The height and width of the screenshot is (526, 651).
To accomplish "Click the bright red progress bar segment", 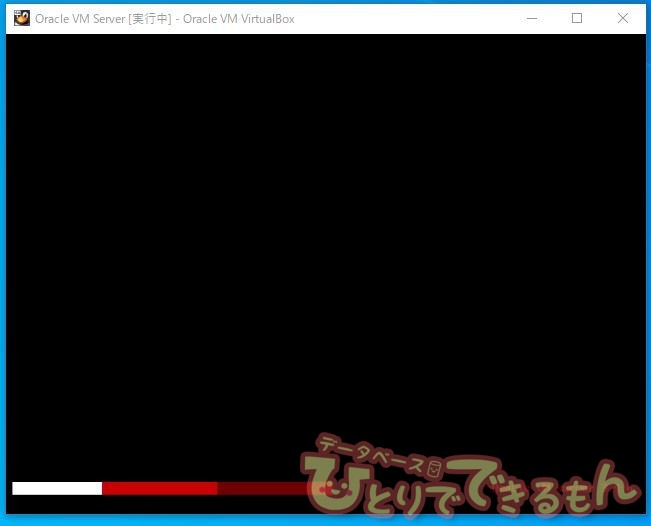I will (x=159, y=488).
